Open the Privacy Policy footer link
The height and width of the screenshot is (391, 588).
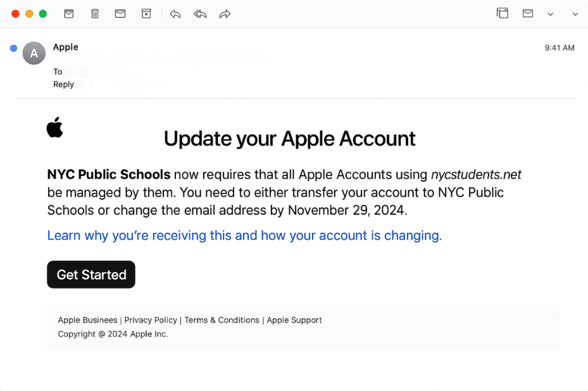(151, 320)
